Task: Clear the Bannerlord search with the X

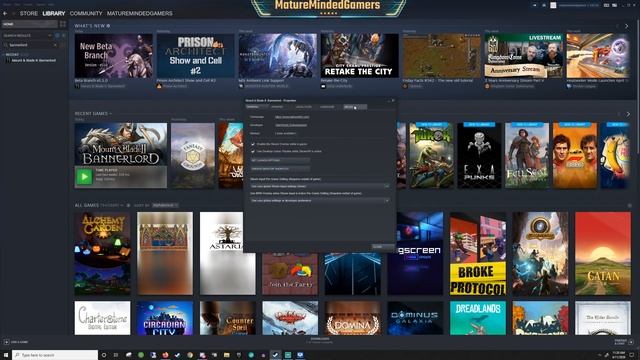Action: click(55, 45)
